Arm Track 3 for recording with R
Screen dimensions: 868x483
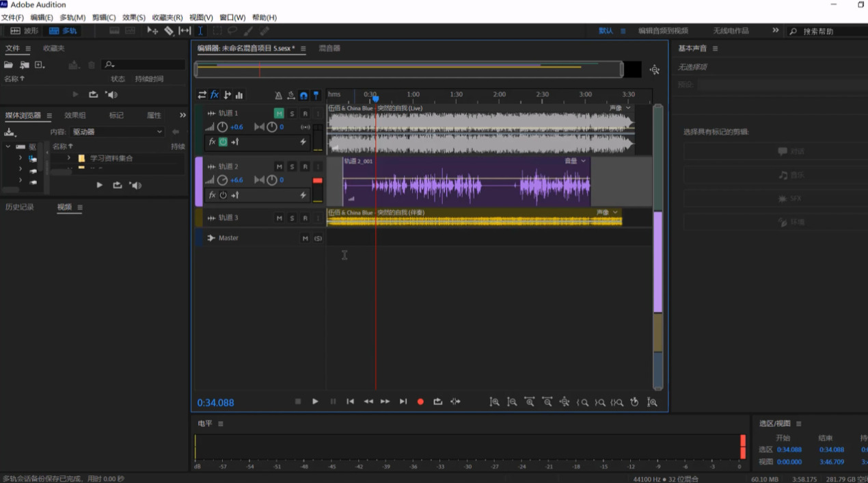305,218
